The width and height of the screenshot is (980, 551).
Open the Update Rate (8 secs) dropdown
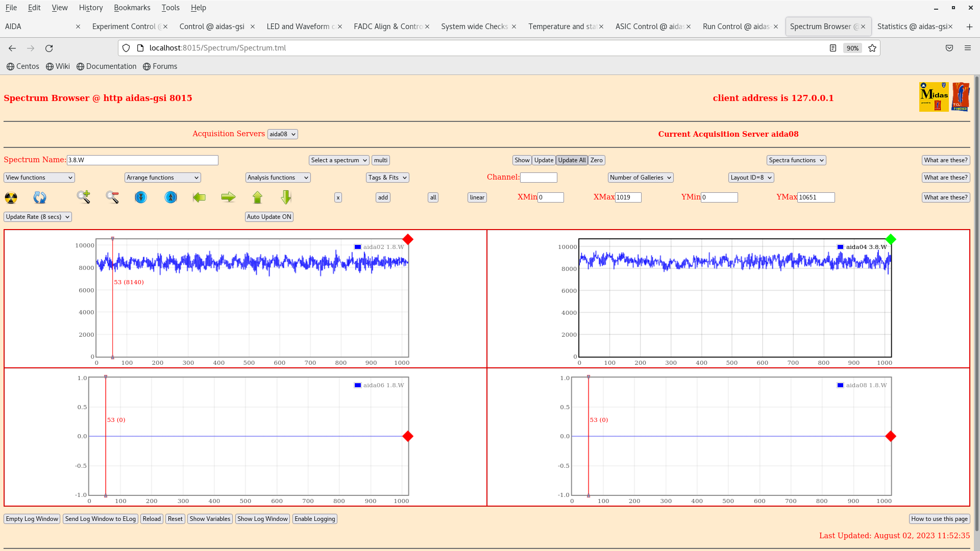click(x=38, y=217)
